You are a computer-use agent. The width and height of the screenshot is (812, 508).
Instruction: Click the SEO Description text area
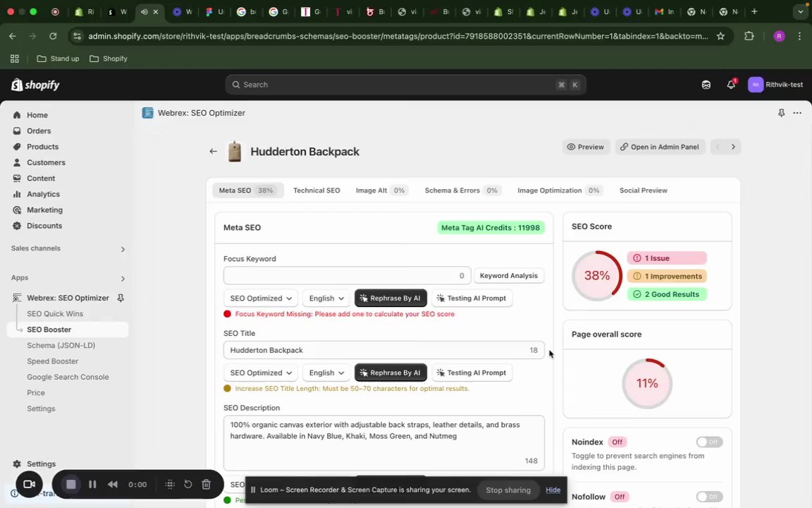(383, 442)
